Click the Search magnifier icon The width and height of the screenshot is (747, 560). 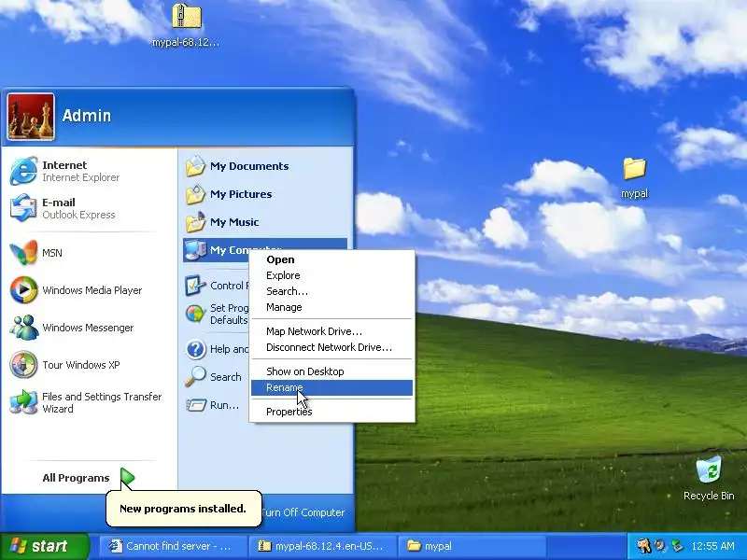click(195, 377)
